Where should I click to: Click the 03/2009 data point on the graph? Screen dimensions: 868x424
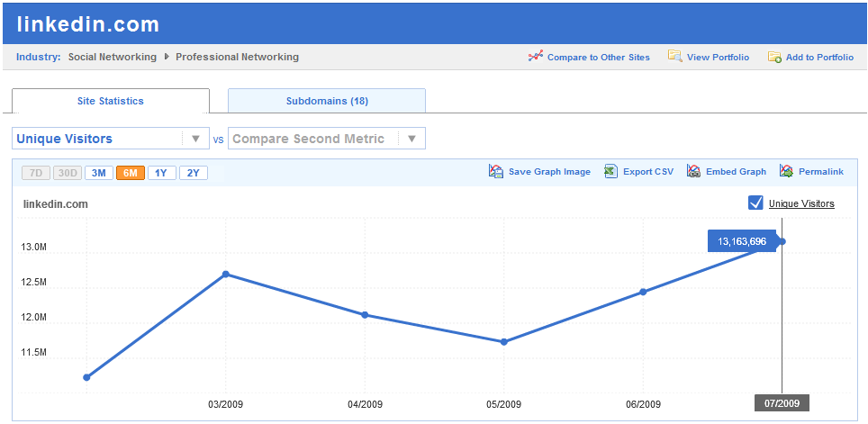pyautogui.click(x=225, y=274)
